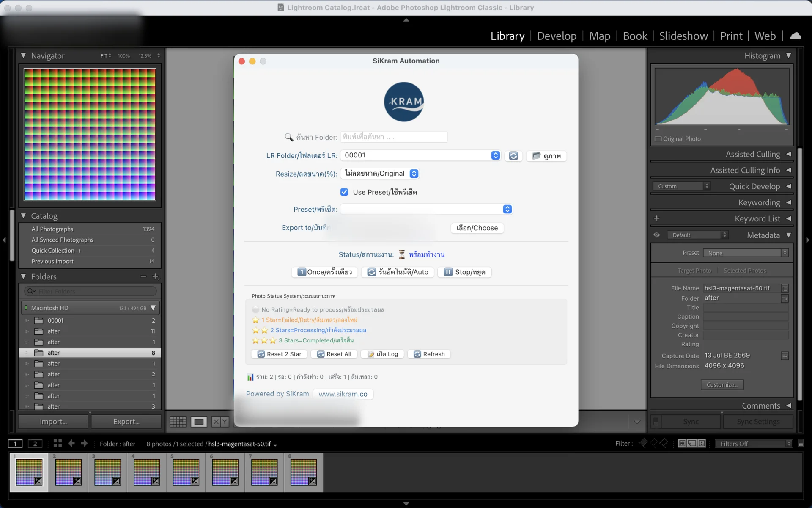Click the Stop/หยุด button

[x=464, y=272]
